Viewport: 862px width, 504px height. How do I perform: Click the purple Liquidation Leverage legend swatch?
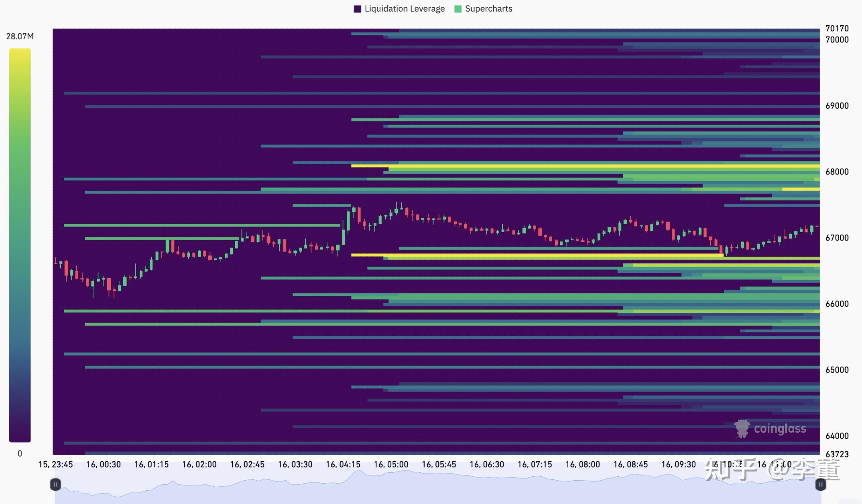click(x=358, y=9)
